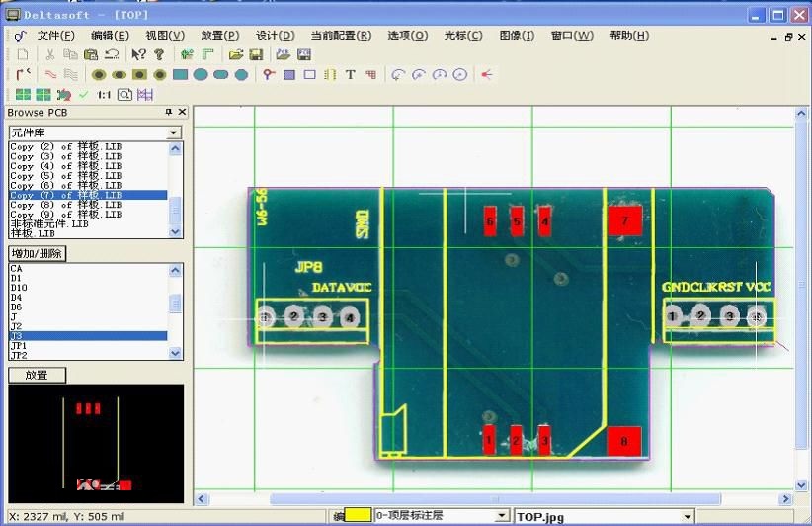Viewport: 812px width, 526px height.
Task: Click the 放置 button
Action: [38, 375]
